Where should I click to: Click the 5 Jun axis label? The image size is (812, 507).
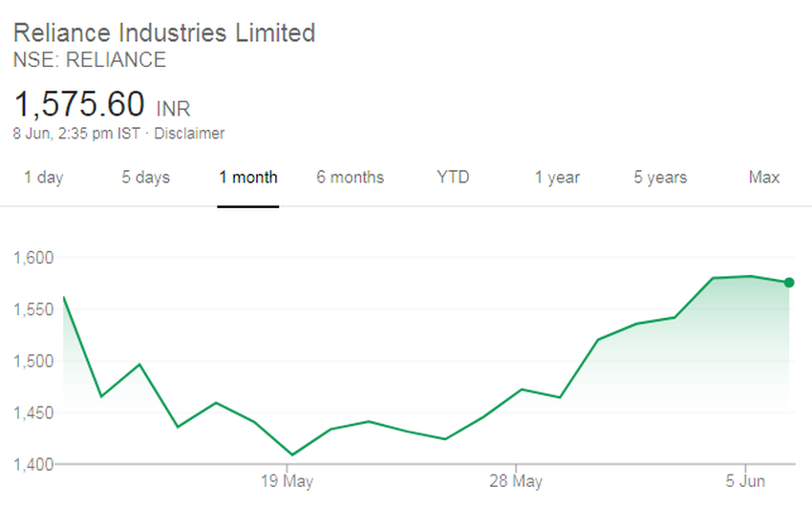pyautogui.click(x=745, y=481)
